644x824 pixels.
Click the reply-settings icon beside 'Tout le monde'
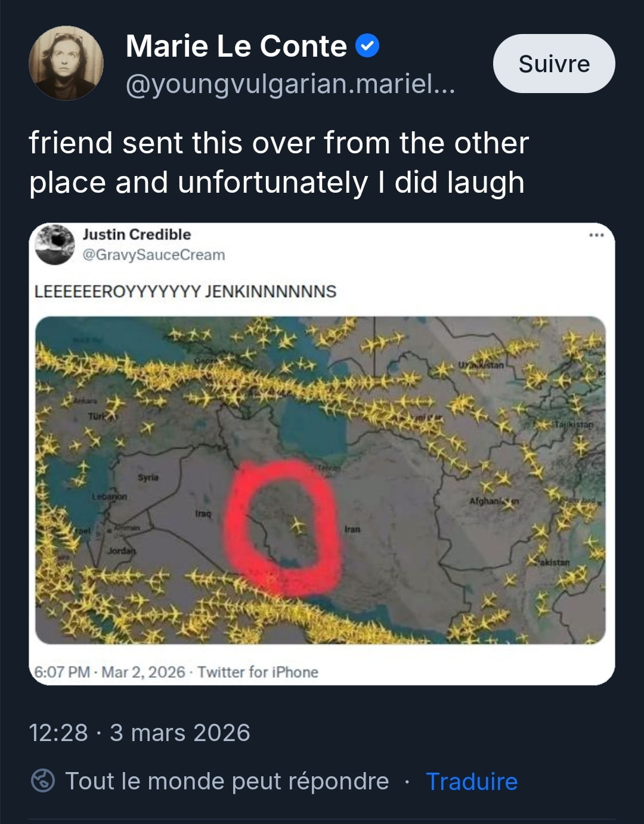[43, 780]
